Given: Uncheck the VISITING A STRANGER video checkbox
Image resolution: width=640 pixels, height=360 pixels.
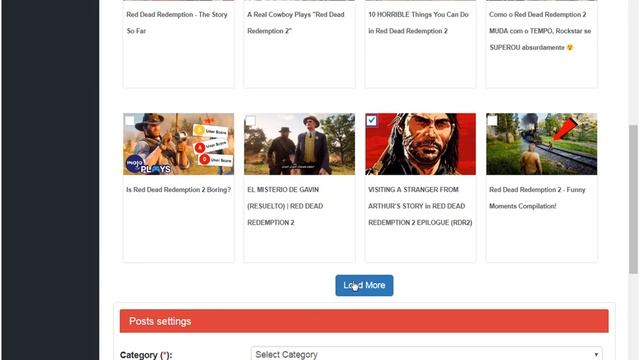Looking at the screenshot, I should coord(371,120).
